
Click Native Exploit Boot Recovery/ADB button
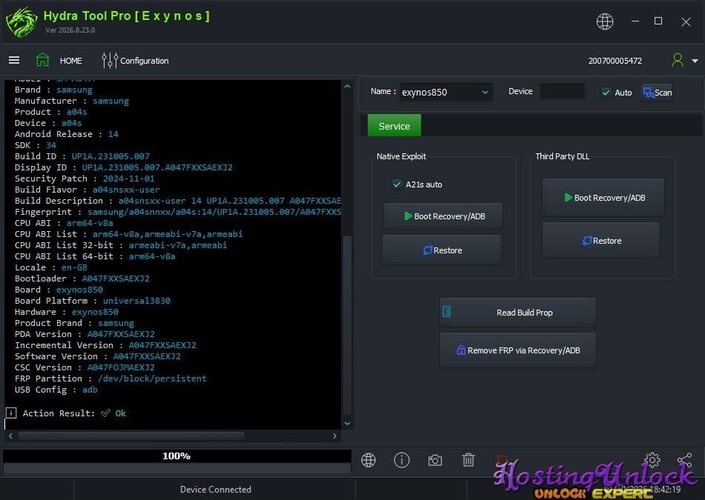[443, 216]
